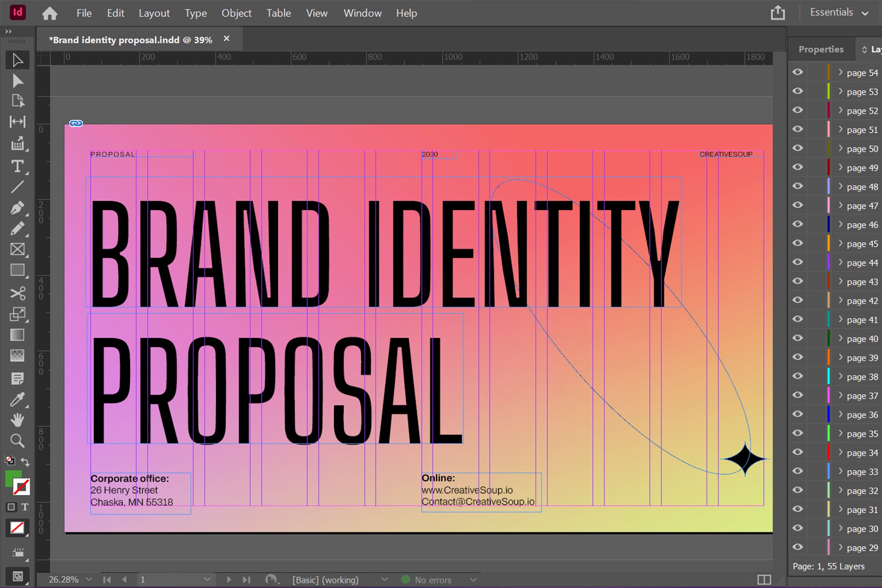
Task: Select the Direct Selection tool
Action: pyautogui.click(x=17, y=81)
